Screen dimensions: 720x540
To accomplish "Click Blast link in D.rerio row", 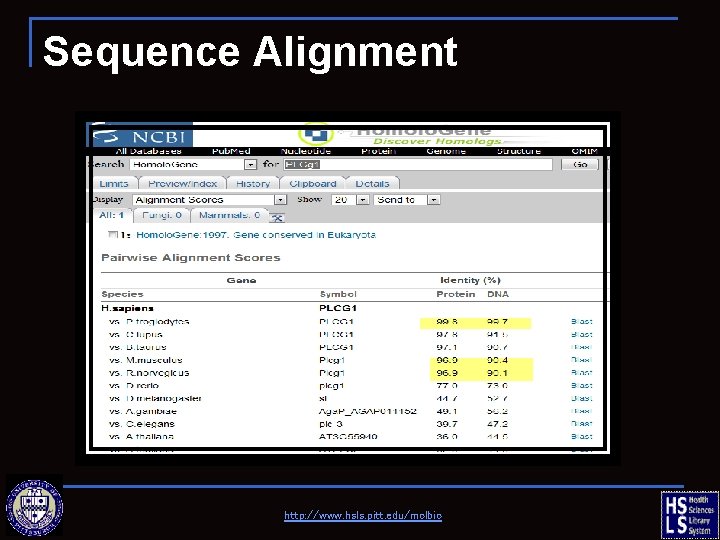I will coord(581,386).
